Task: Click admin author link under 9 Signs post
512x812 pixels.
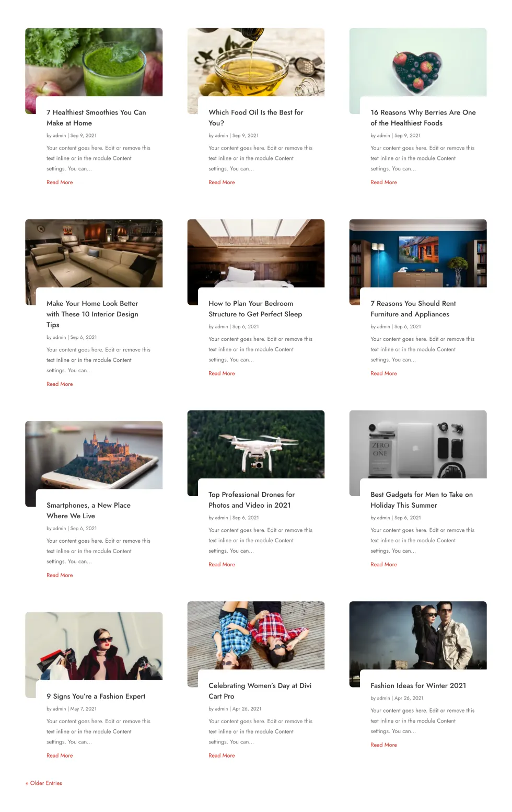Action: (60, 709)
